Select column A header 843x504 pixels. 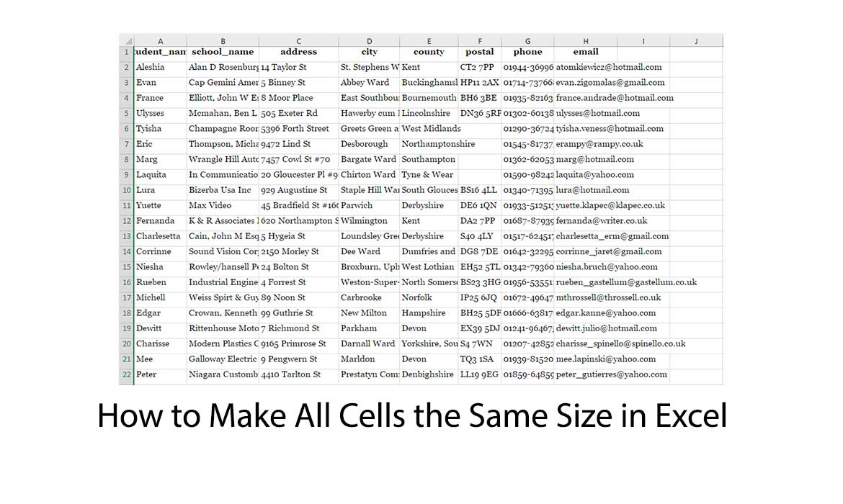coord(160,40)
